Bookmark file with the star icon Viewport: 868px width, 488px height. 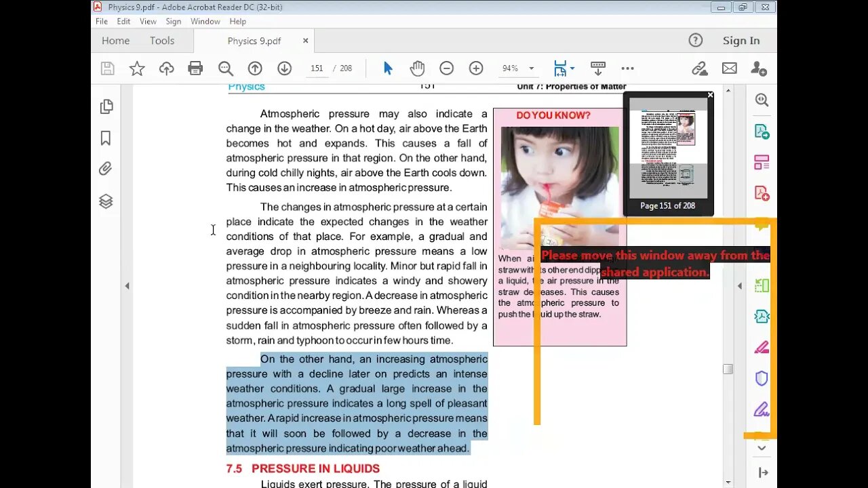[137, 68]
